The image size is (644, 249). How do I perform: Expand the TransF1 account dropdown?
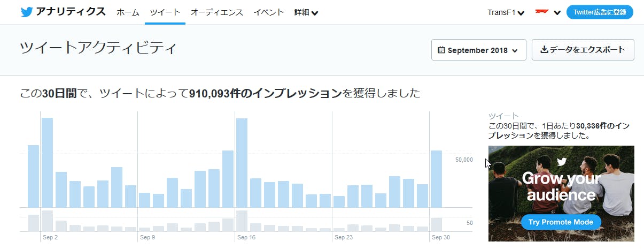(x=506, y=12)
